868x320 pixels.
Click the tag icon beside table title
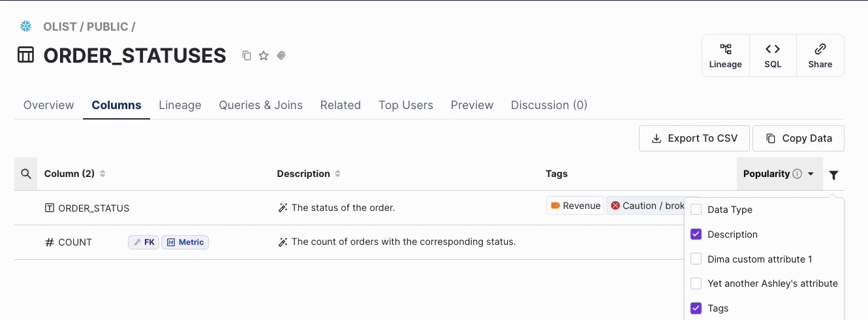(281, 56)
